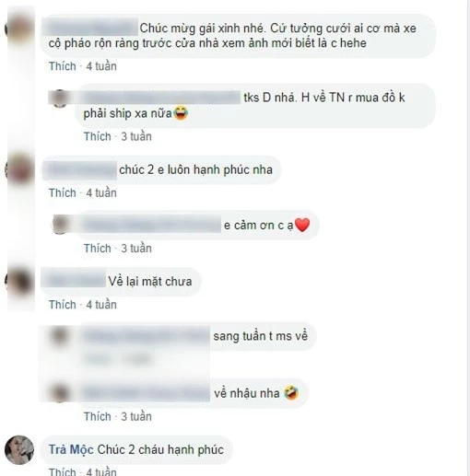This screenshot has width=470, height=476.
Task: Click the red heart emoji in reply
Action: click(x=302, y=225)
